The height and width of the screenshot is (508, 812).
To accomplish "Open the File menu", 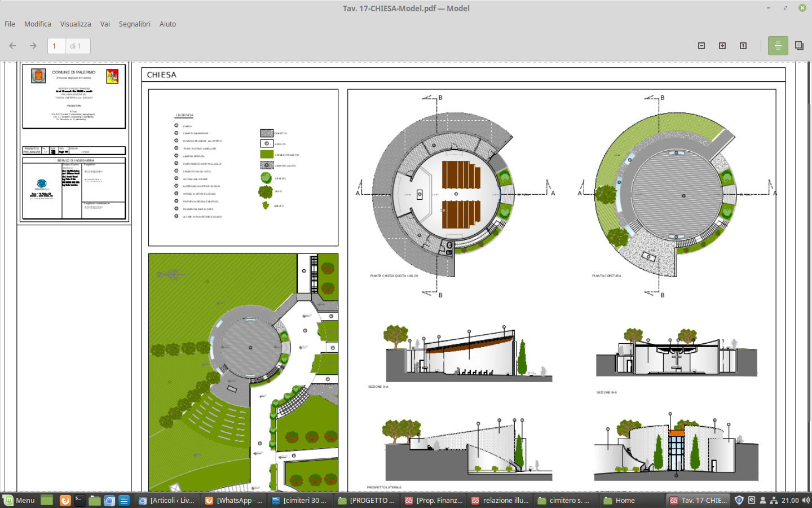I will point(10,24).
